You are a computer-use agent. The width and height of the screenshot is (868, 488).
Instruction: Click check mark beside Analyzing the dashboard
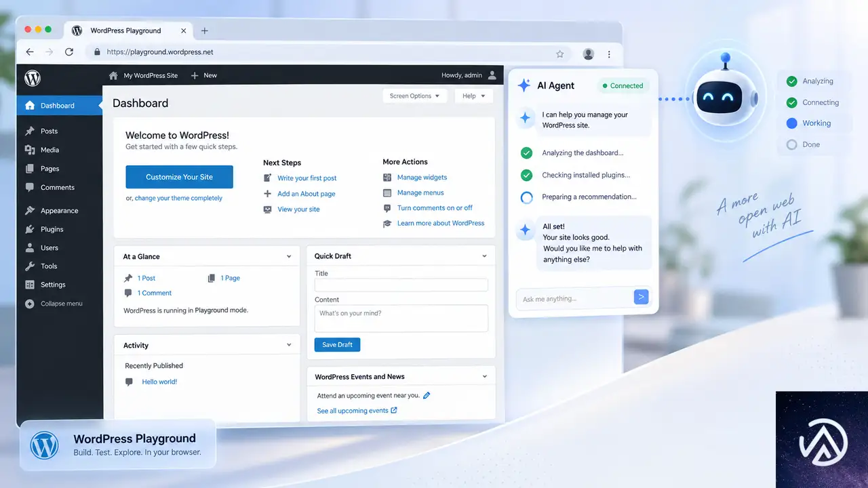click(526, 153)
